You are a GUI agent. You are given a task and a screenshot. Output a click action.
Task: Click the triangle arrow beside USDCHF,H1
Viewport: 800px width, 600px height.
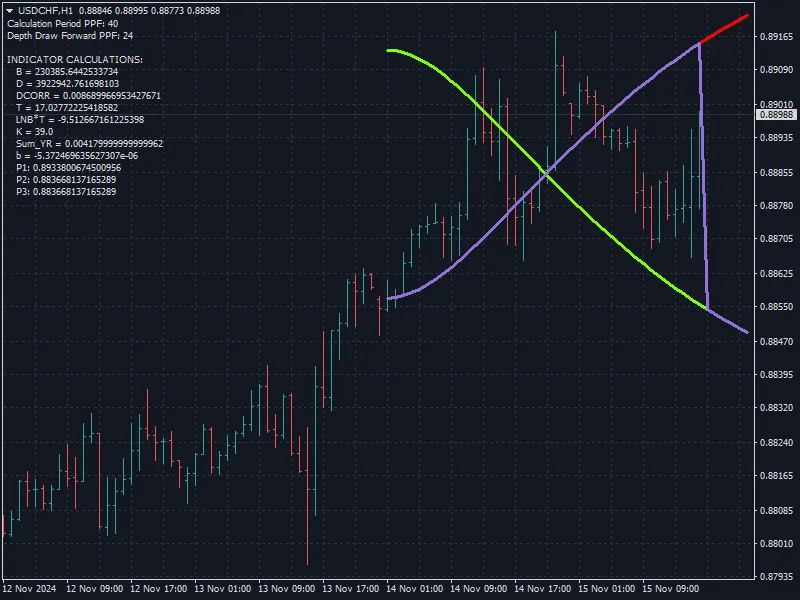click(9, 9)
